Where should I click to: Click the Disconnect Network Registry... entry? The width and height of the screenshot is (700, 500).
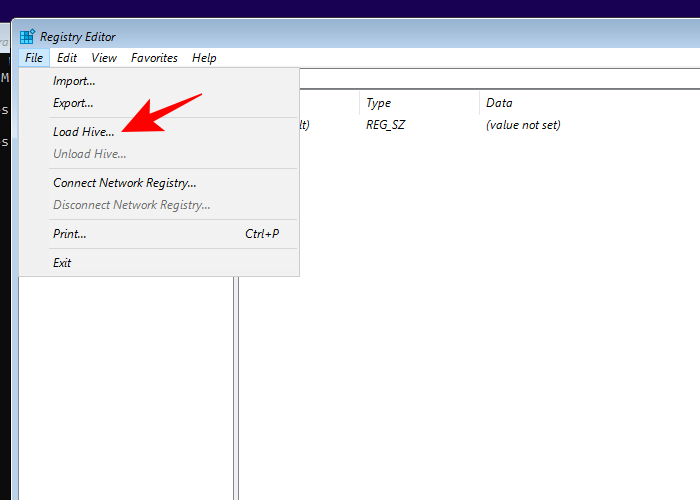[x=131, y=205]
